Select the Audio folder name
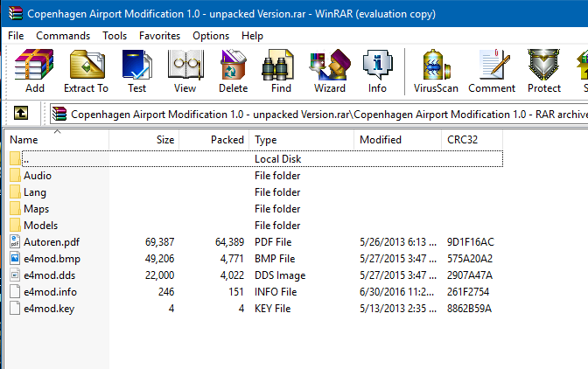 coord(38,176)
